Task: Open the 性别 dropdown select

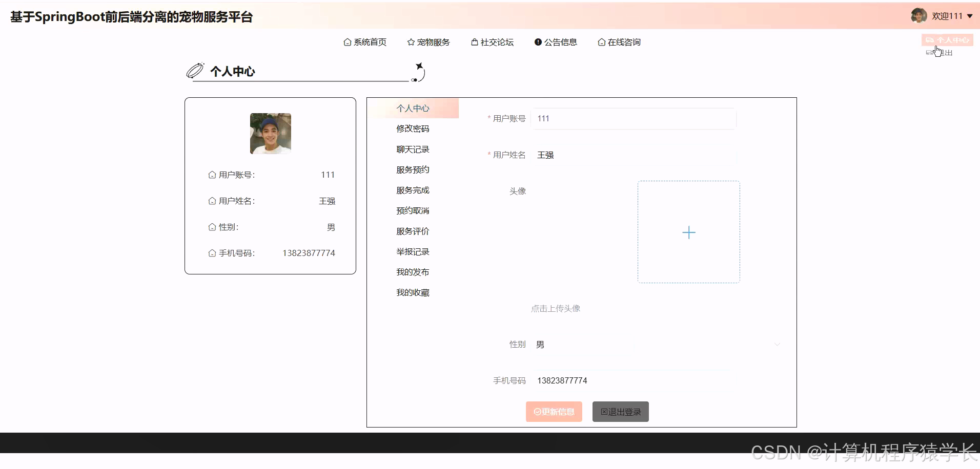Action: (658, 344)
